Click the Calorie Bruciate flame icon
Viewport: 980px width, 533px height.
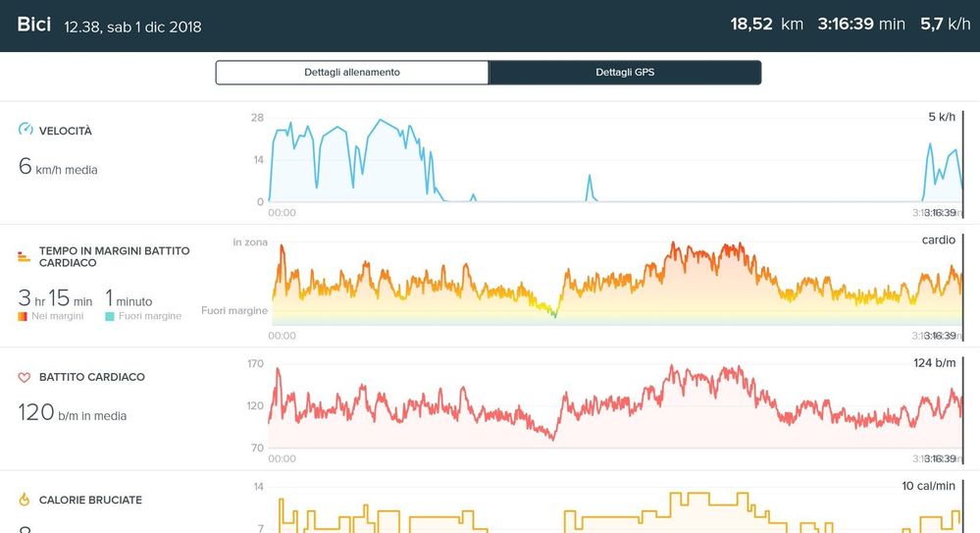(x=26, y=500)
